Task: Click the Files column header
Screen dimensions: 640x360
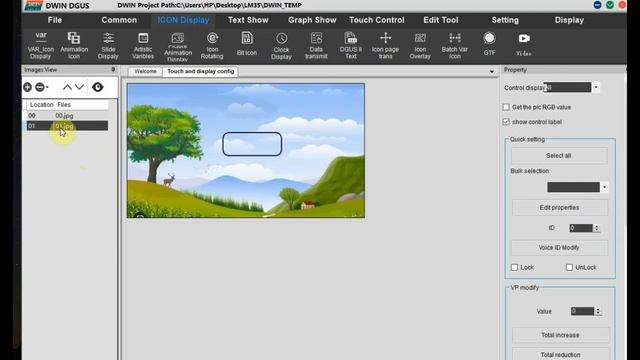Action: point(64,105)
